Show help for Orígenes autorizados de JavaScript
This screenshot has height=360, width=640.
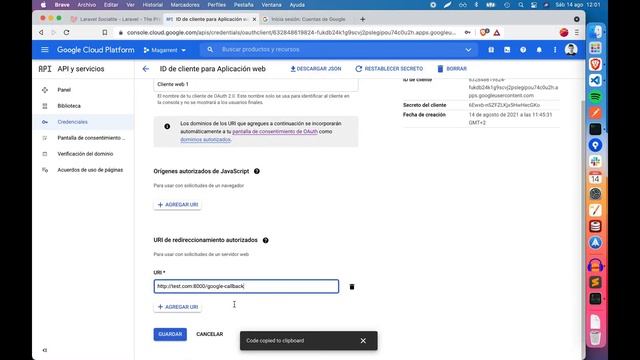pyautogui.click(x=257, y=171)
